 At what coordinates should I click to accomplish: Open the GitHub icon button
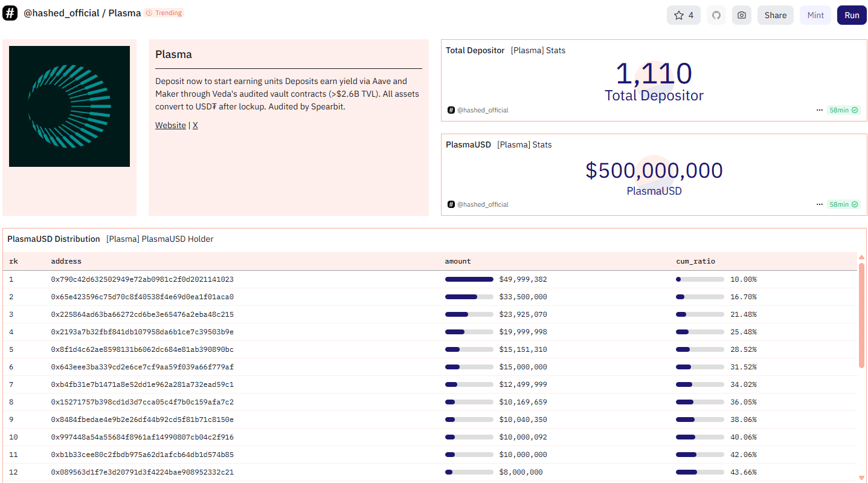(716, 15)
